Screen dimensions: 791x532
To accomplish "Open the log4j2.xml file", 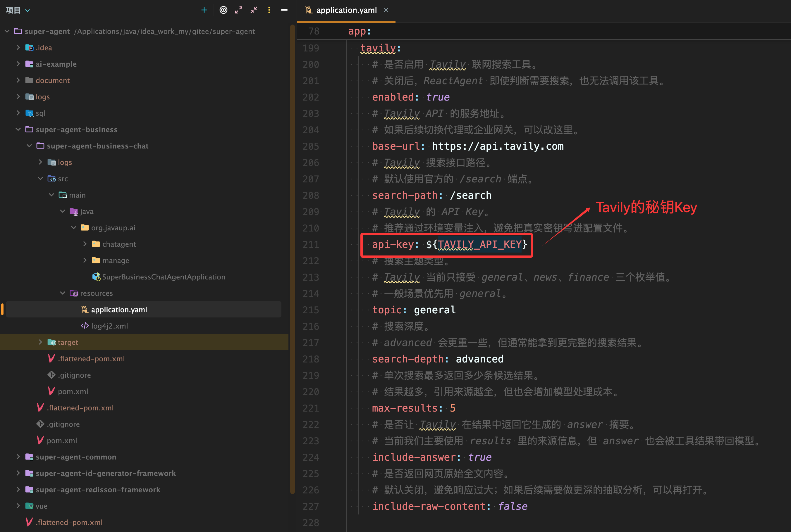I will pos(109,326).
